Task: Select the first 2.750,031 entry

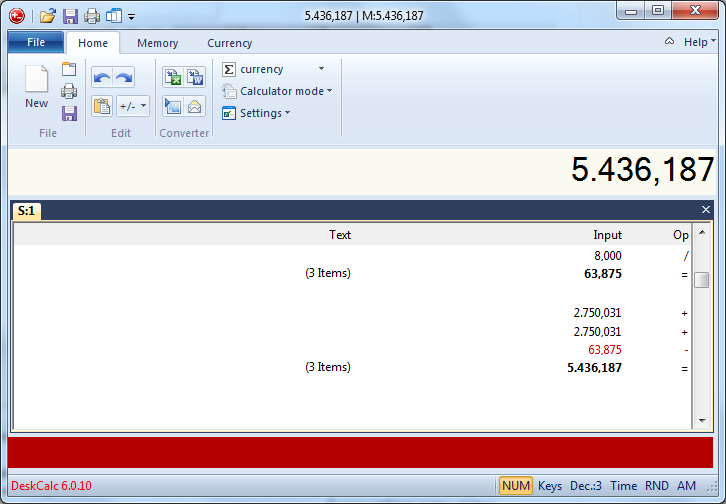Action: click(x=597, y=313)
